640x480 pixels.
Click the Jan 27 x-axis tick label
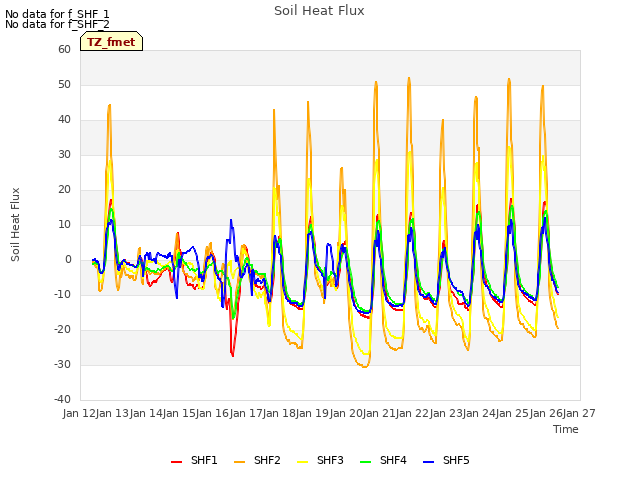tap(580, 413)
